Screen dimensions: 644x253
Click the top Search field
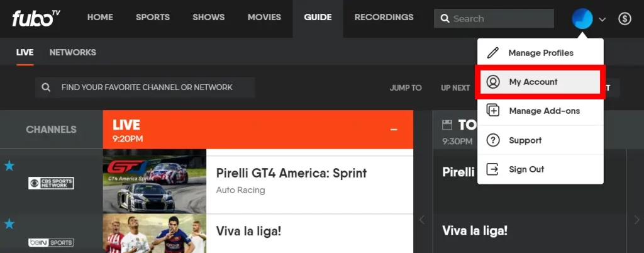point(494,18)
